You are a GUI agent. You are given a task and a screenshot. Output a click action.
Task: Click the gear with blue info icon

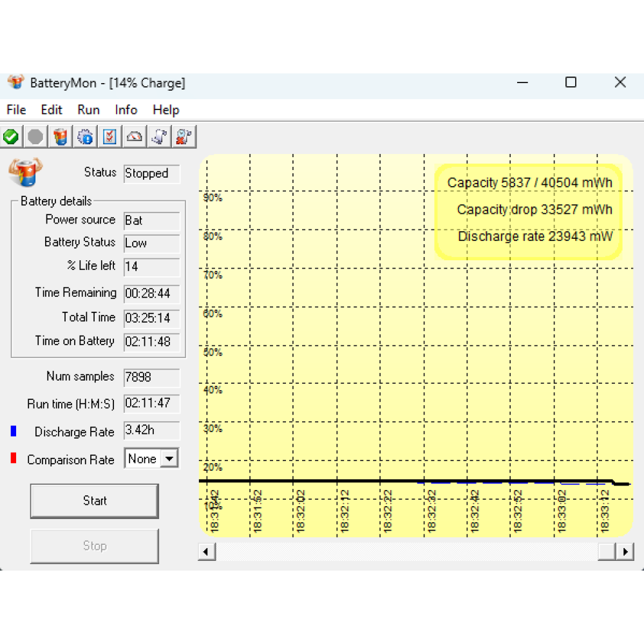(x=85, y=137)
